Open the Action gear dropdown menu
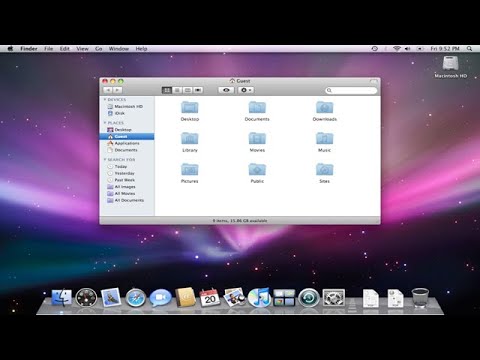This screenshot has width=480, height=360. [x=246, y=90]
